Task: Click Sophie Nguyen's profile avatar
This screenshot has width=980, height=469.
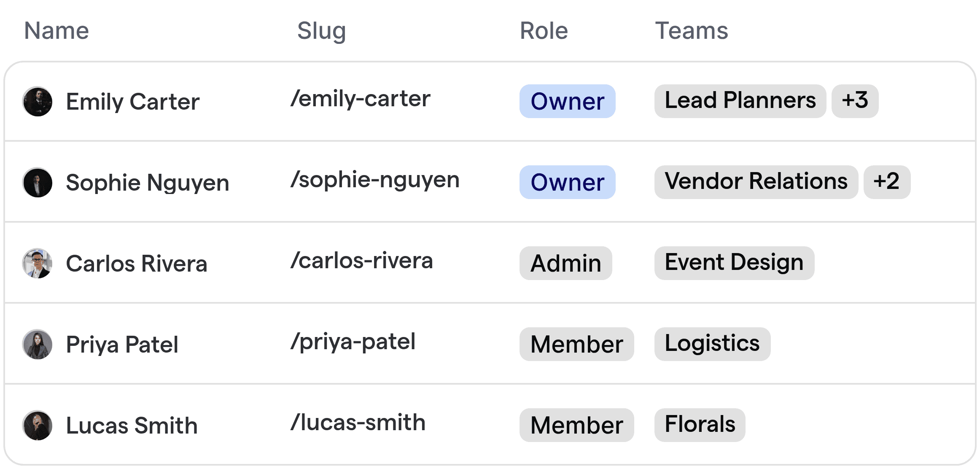Action: pos(38,182)
